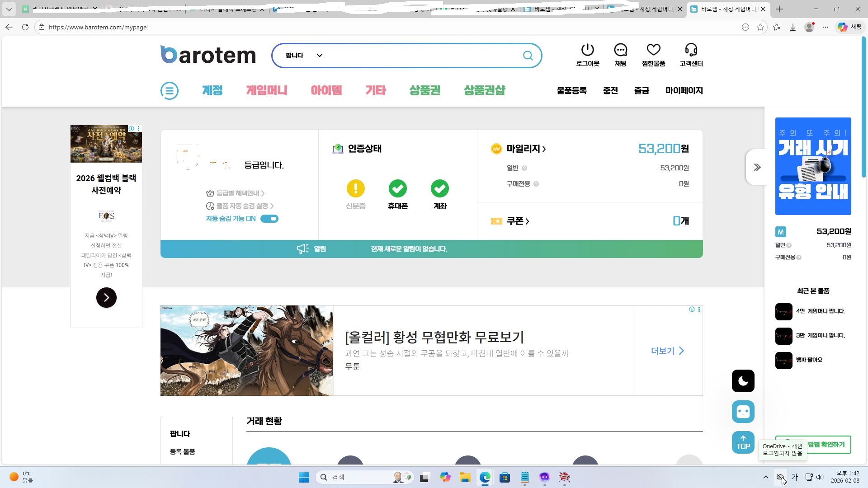Click the black arrow on EOS ad

pos(106,298)
